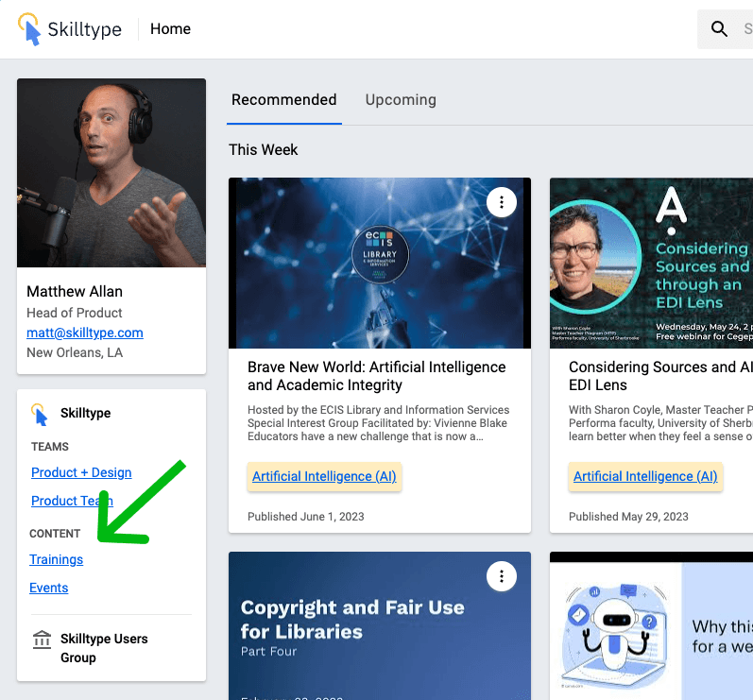The height and width of the screenshot is (700, 753).
Task: Click 'Published May 29, 2023' text
Action: tap(628, 517)
